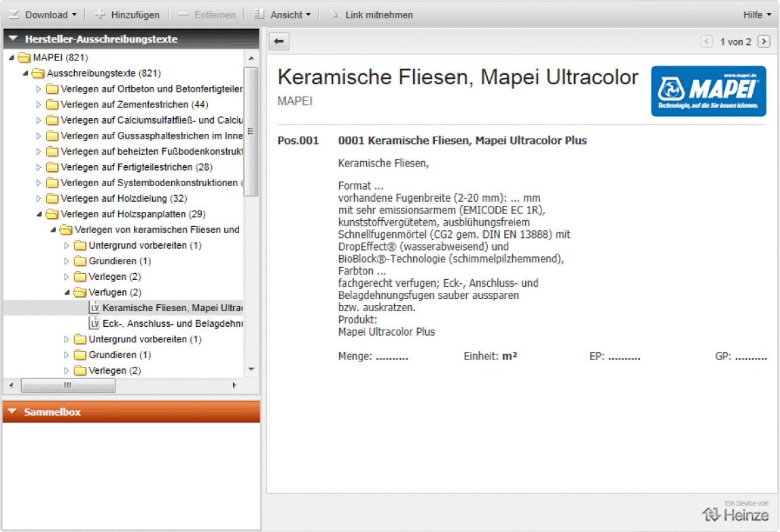Click the Entfernen toolbar button
This screenshot has width=780, height=532.
click(207, 15)
